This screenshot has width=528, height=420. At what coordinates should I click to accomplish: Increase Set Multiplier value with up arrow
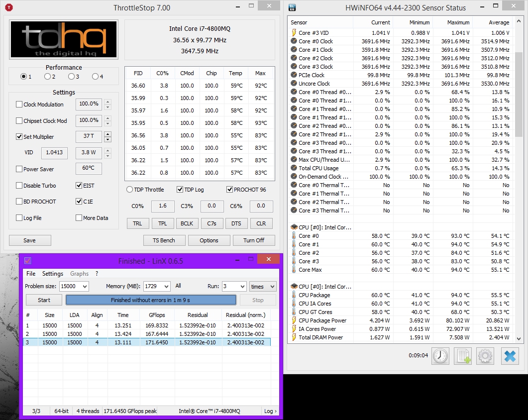(x=108, y=134)
